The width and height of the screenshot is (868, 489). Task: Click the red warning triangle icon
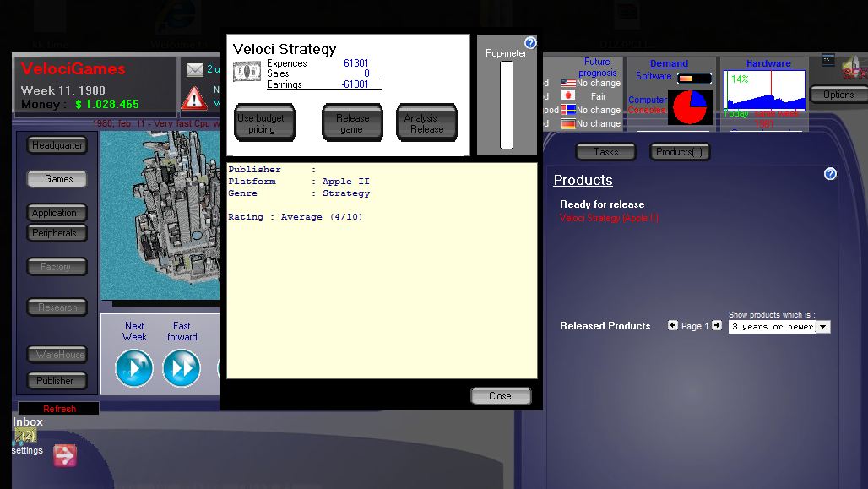point(194,99)
